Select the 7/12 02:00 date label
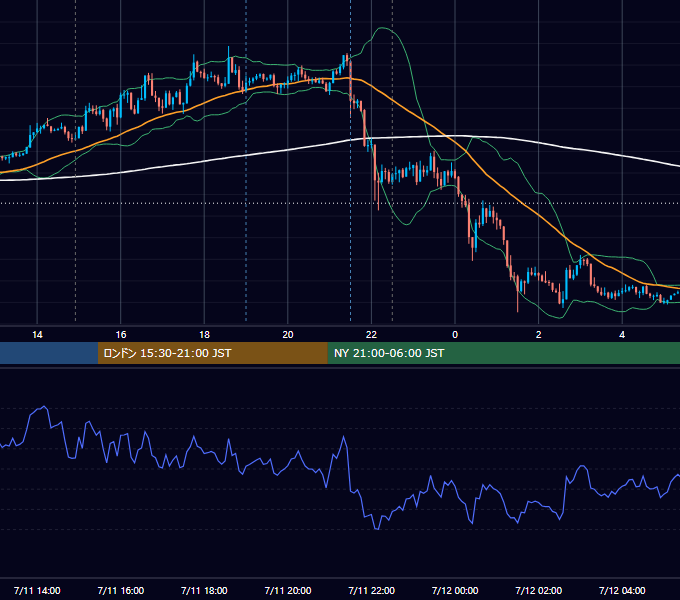 point(539,590)
